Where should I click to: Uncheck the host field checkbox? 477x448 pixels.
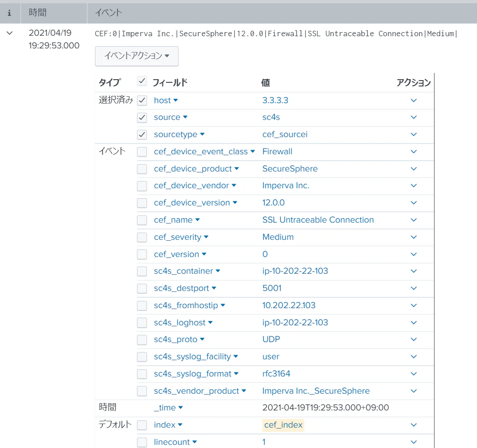(x=142, y=100)
